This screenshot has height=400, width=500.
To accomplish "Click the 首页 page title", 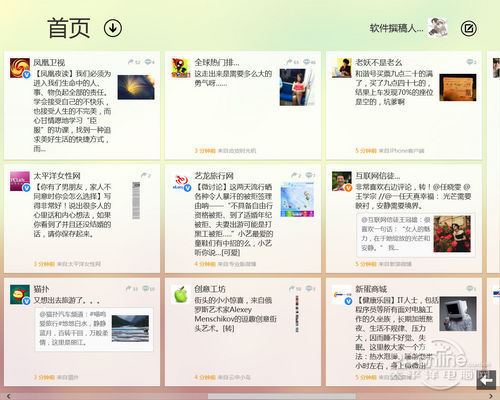I will [69, 28].
